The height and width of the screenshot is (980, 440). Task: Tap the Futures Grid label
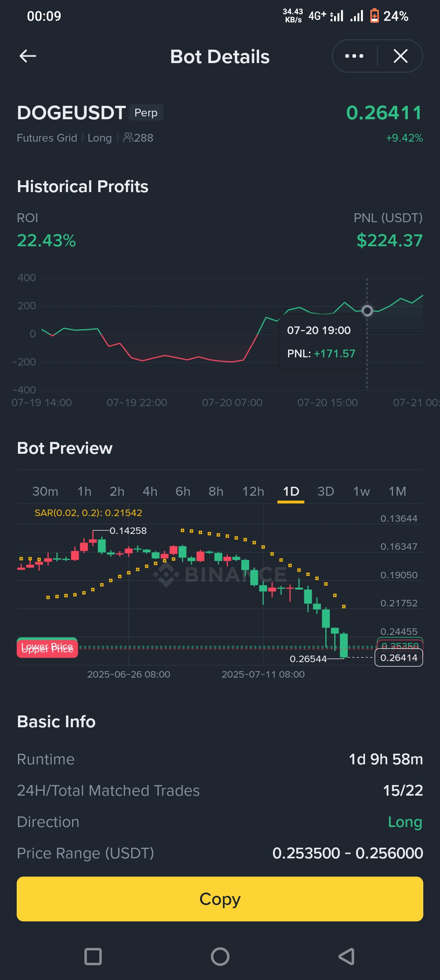coord(47,138)
